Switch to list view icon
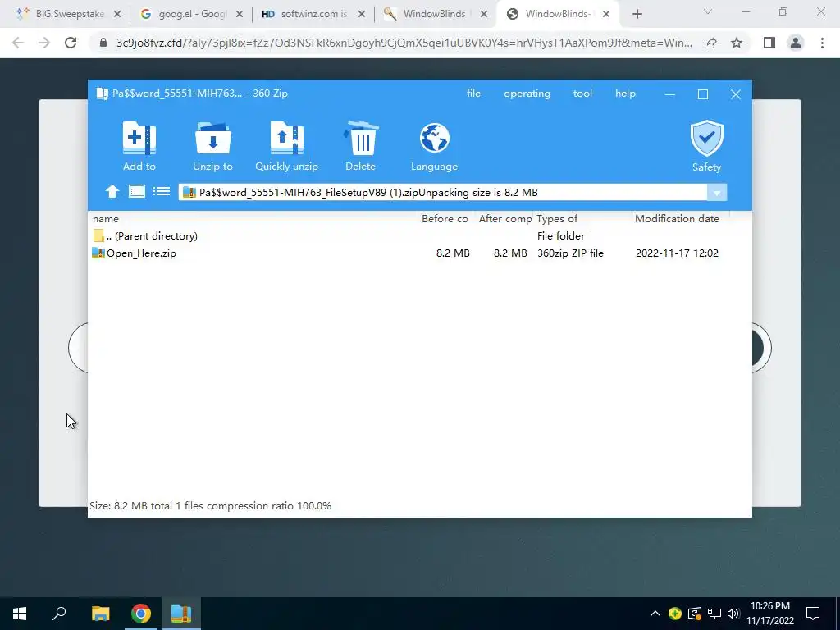Viewport: 840px width, 630px height. click(162, 191)
